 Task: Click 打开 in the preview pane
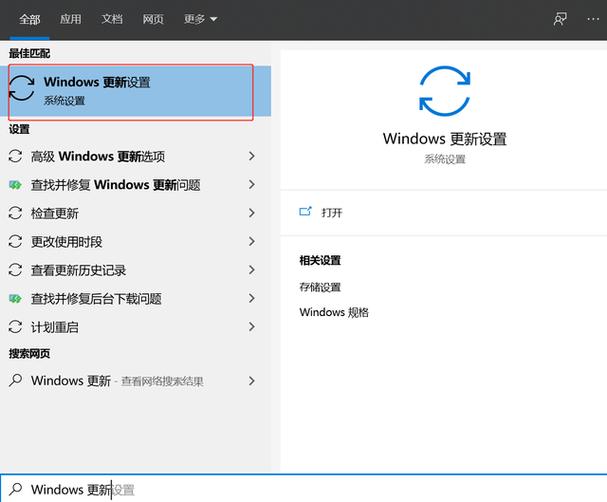pos(332,212)
